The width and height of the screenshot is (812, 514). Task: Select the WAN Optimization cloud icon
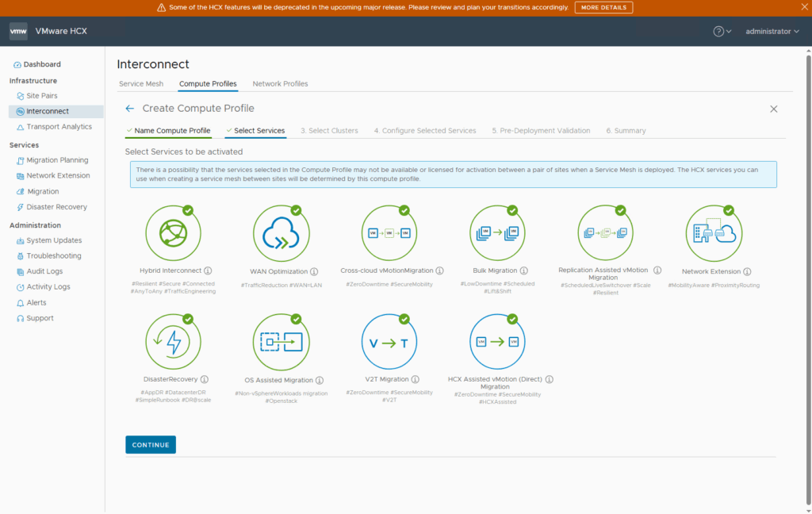(x=281, y=233)
